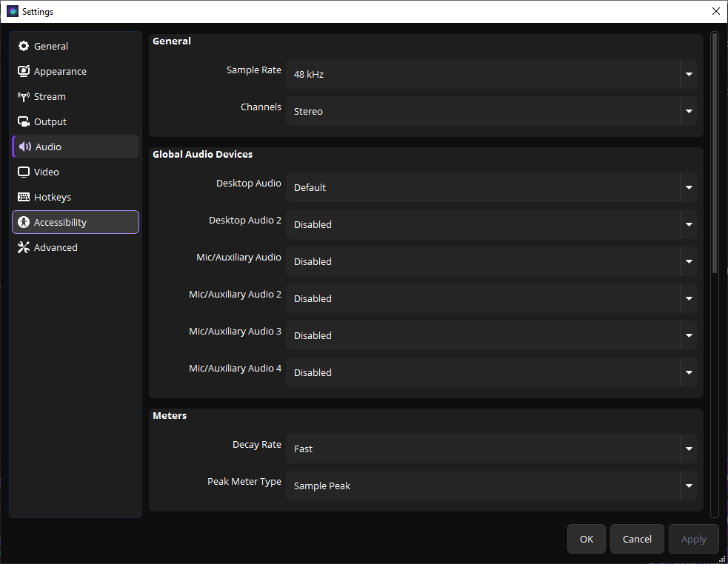Click the settings vertical scrollbar
The width and height of the screenshot is (728, 564).
(x=715, y=152)
